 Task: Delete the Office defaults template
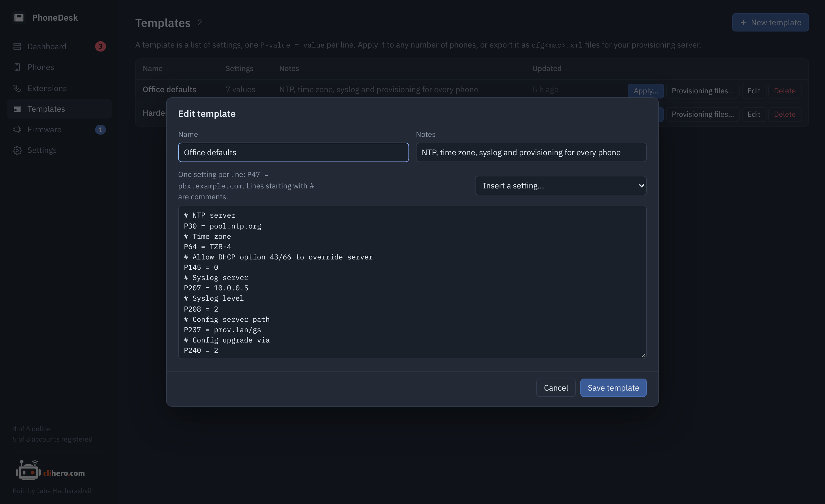point(785,91)
